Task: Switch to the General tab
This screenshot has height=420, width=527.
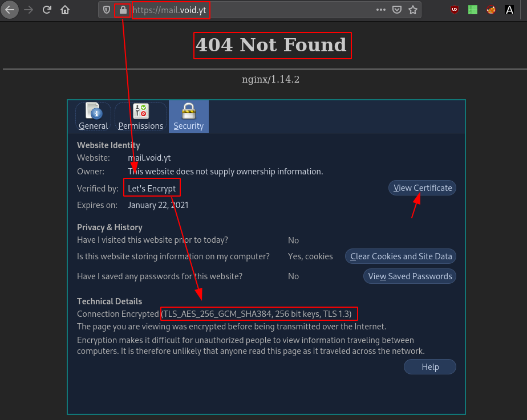Action: click(93, 117)
